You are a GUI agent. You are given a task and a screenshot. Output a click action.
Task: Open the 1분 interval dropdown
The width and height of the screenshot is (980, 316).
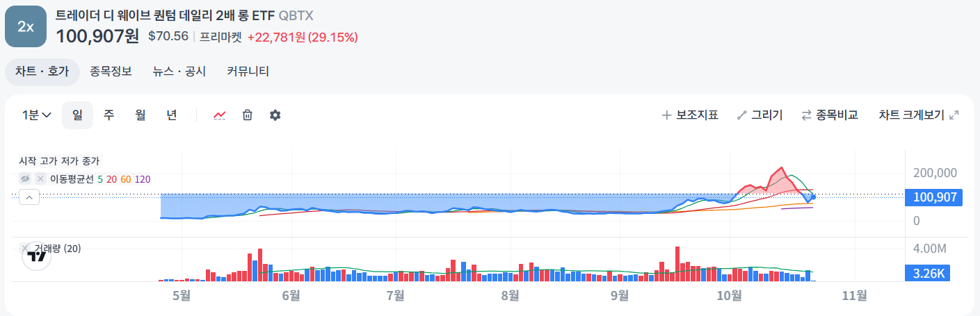[x=38, y=115]
